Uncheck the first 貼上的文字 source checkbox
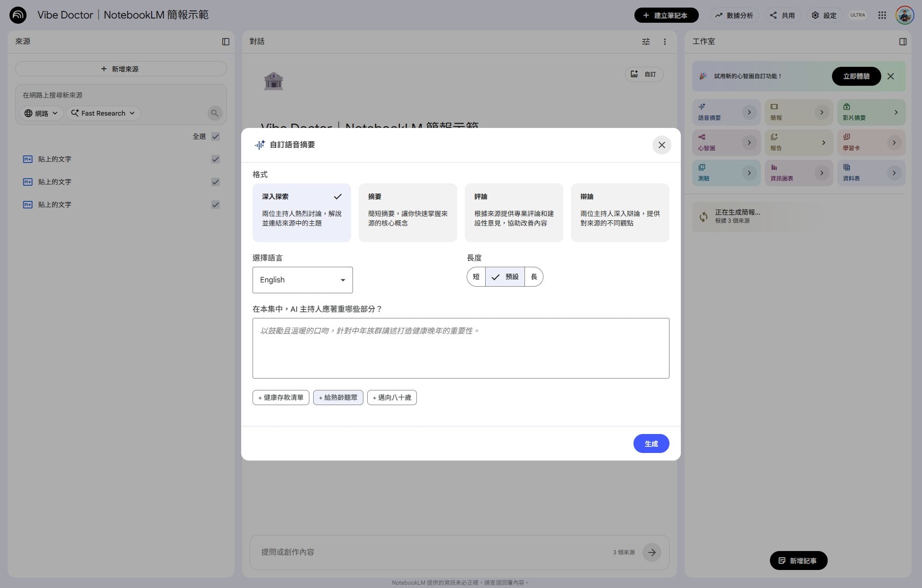Viewport: 922px width, 588px height. point(216,159)
